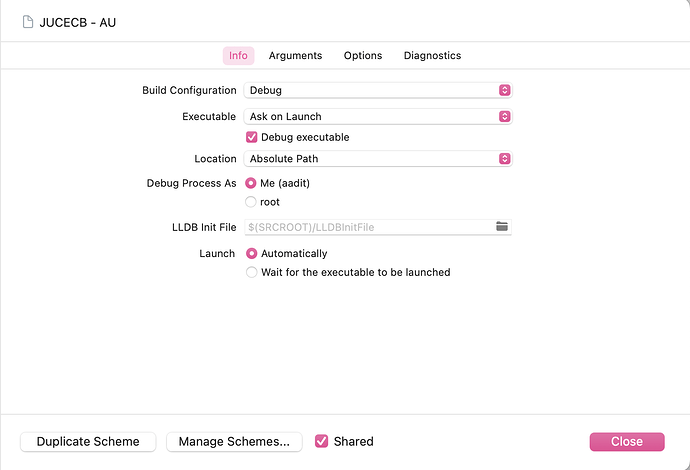Open the Build Configuration dropdown
690x470 pixels.
pyautogui.click(x=377, y=90)
